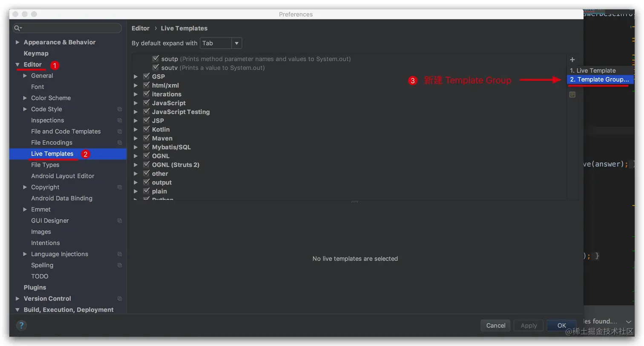The height and width of the screenshot is (346, 644).
Task: Collapse Build, Execution, Deployment section
Action: [x=17, y=310]
